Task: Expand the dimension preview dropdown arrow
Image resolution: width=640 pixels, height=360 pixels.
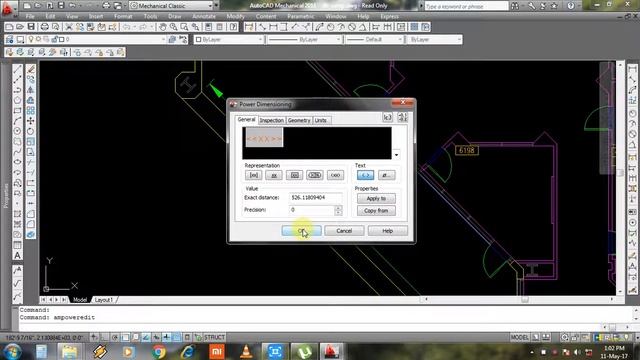Action: click(x=396, y=155)
